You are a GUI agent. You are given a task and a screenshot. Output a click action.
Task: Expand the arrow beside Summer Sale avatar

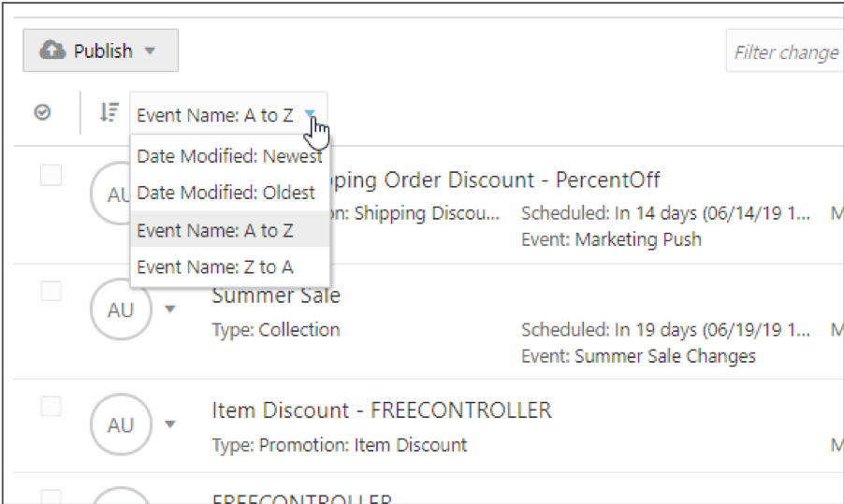tap(169, 310)
